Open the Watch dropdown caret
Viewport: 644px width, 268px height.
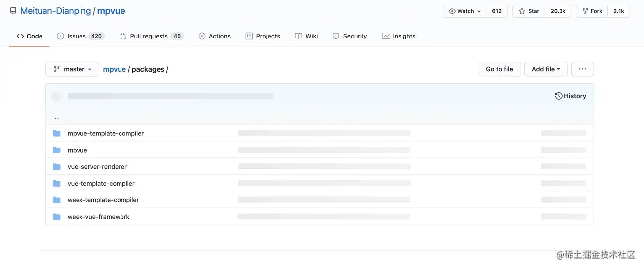click(x=479, y=11)
